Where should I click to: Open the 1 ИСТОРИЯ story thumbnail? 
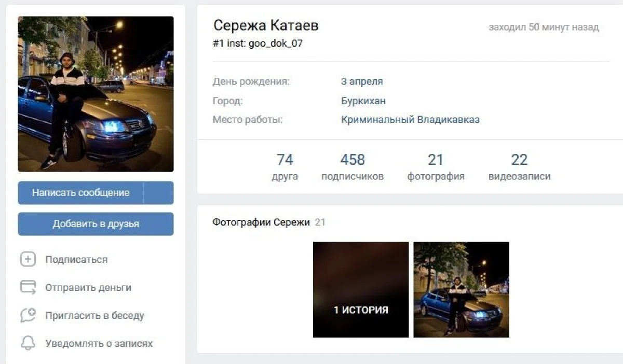[361, 290]
